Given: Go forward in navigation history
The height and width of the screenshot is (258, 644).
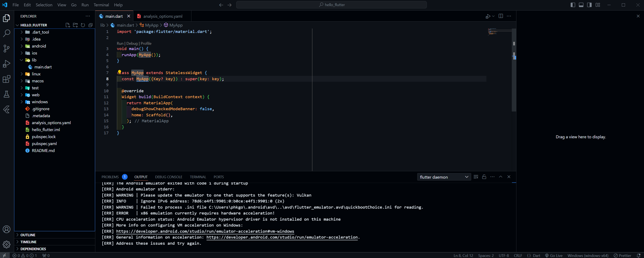Looking at the screenshot, I should (229, 5).
